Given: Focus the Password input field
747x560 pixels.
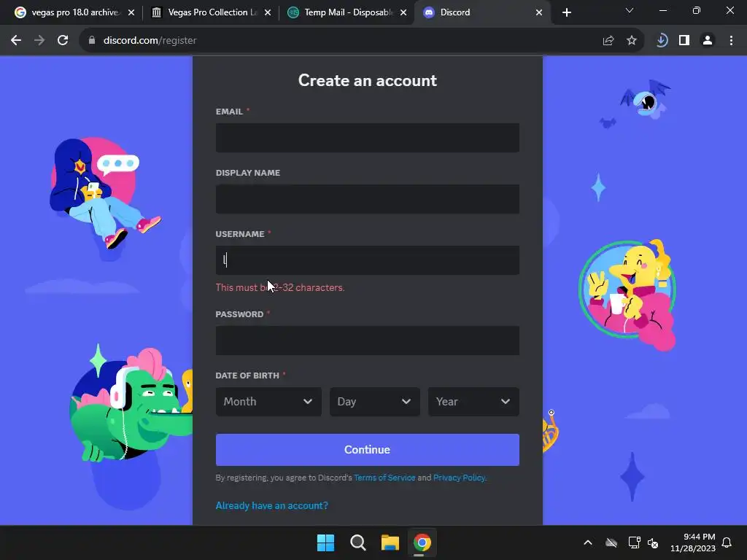Looking at the screenshot, I should 368,341.
